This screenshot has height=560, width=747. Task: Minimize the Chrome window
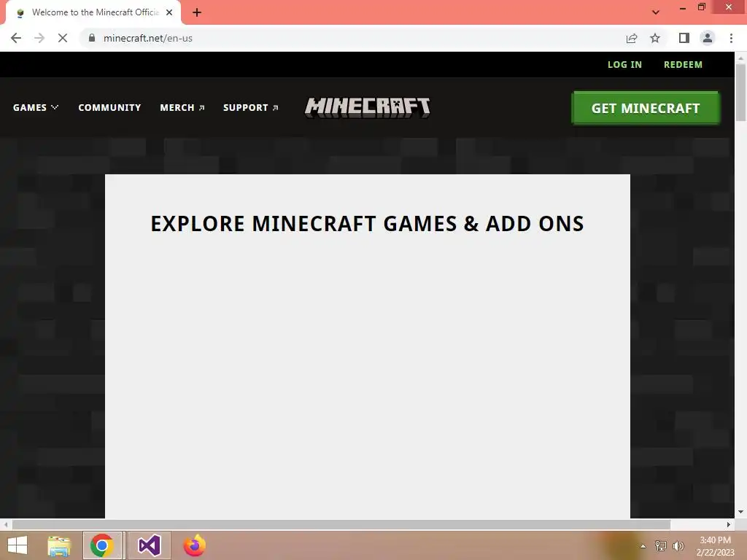pos(683,7)
